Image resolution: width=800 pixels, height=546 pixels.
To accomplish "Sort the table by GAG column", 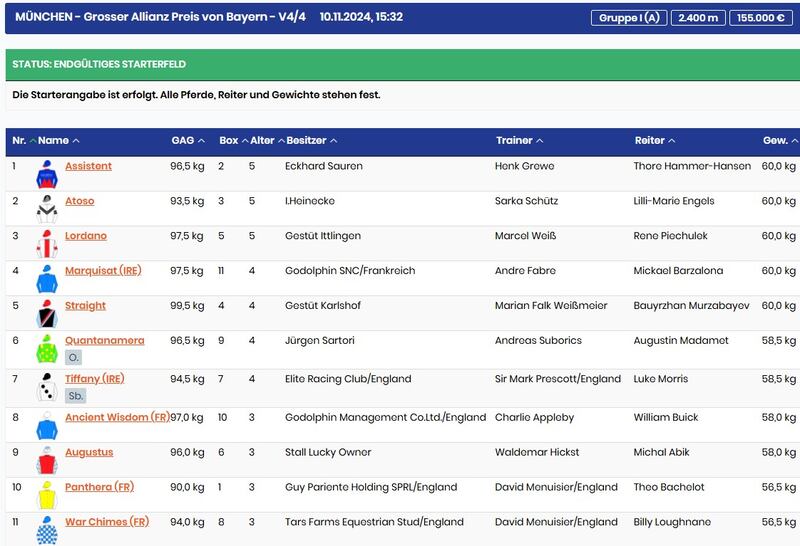I will (x=188, y=140).
